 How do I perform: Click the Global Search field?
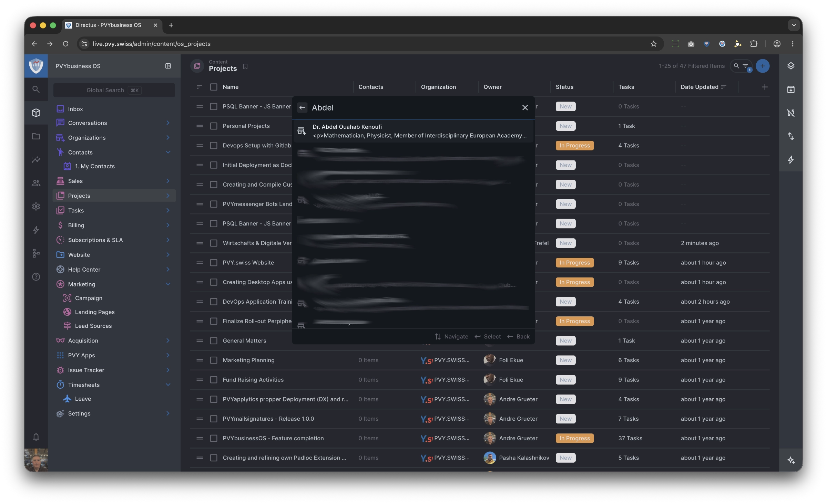tap(114, 90)
